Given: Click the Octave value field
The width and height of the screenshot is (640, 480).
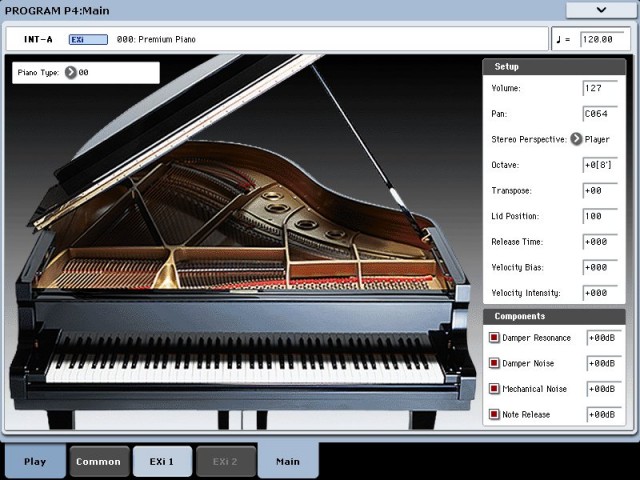Looking at the screenshot, I should pos(599,165).
